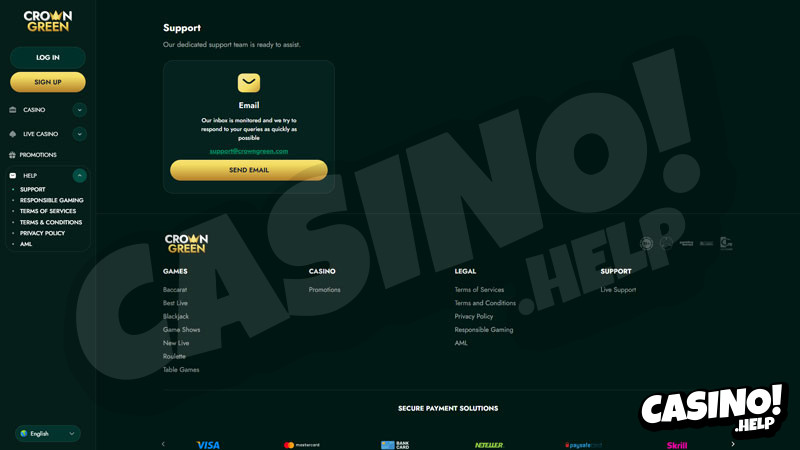Select Responsible Gaming under Help
800x450 pixels.
click(52, 201)
